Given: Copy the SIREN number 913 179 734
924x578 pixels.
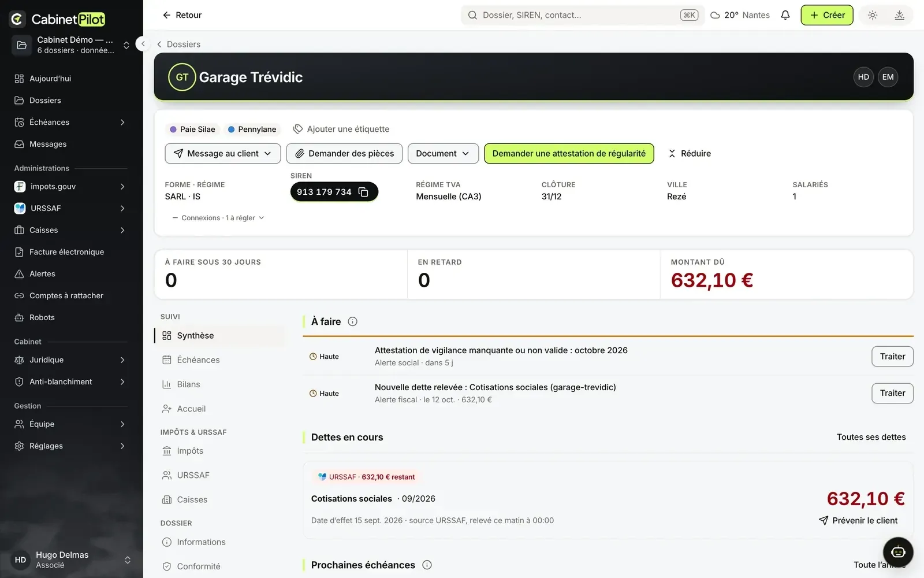Looking at the screenshot, I should point(363,192).
